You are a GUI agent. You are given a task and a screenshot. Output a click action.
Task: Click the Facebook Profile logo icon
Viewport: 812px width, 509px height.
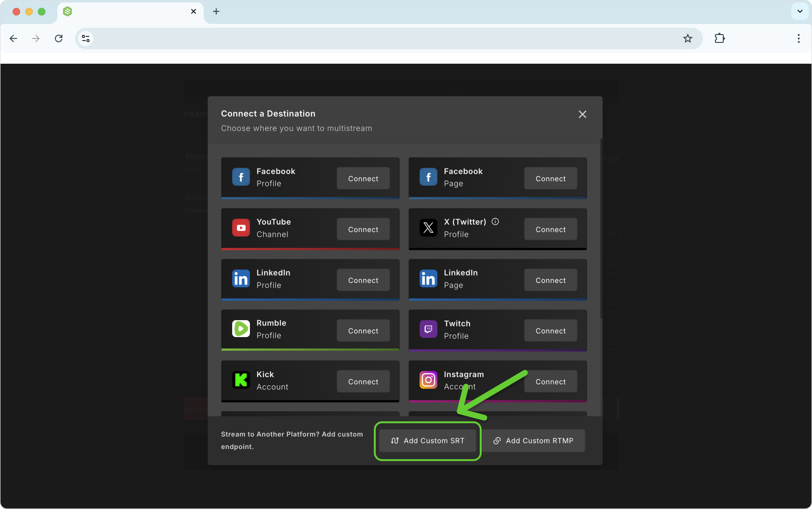[241, 177]
